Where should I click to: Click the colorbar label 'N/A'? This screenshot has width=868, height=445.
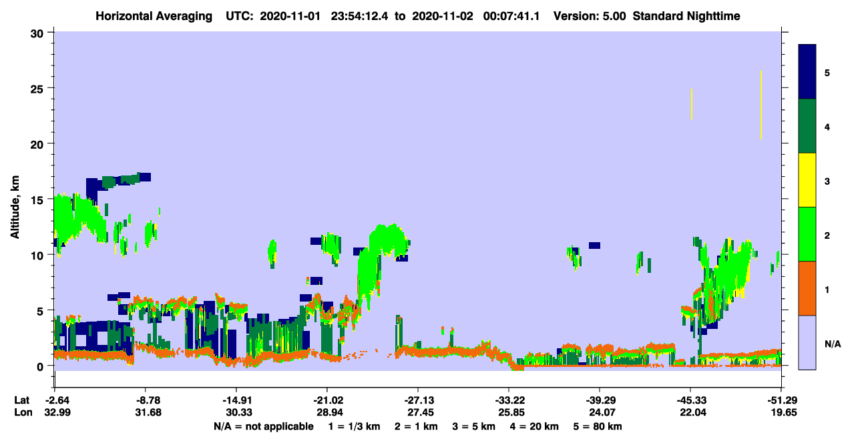(x=832, y=344)
